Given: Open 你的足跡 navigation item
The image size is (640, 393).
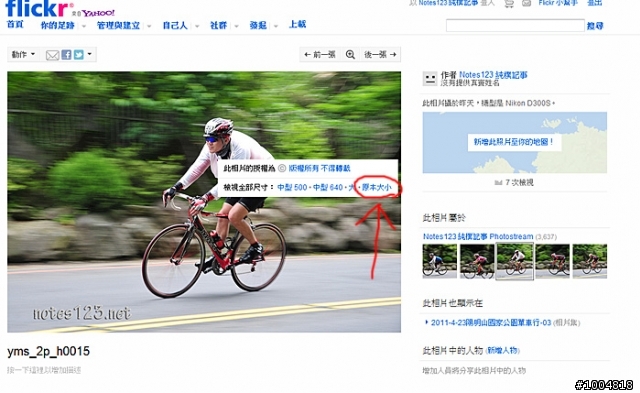Looking at the screenshot, I should (58, 25).
